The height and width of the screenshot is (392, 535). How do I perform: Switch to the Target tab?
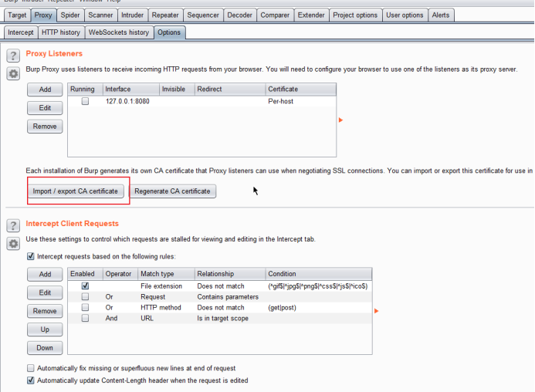[x=17, y=15]
